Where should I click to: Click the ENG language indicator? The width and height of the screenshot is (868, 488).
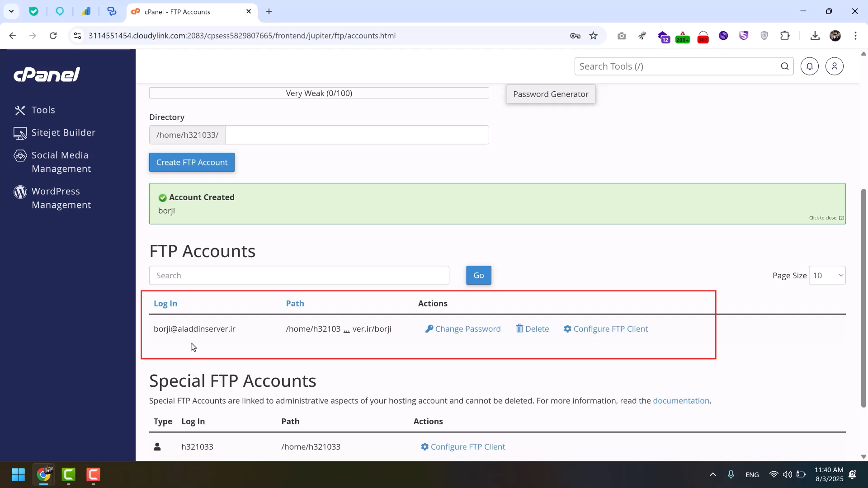[x=752, y=475]
